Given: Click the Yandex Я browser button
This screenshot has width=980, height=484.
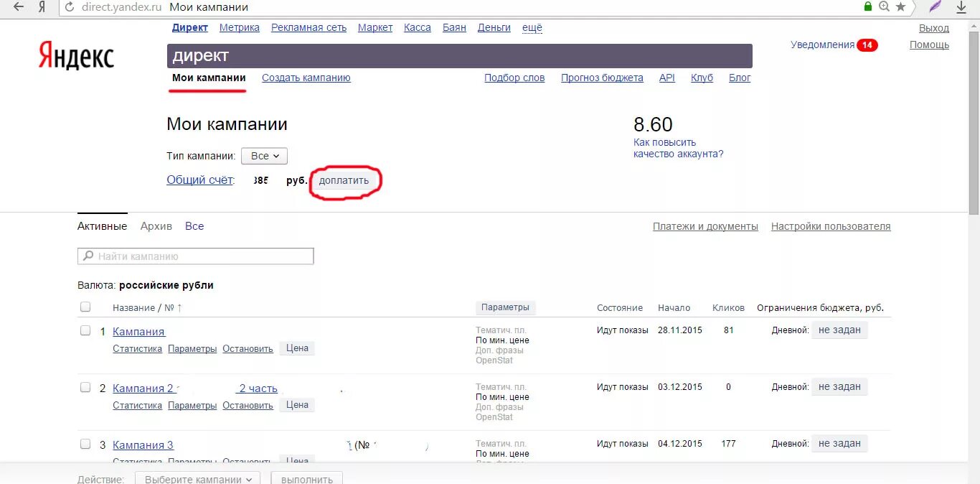Looking at the screenshot, I should click(42, 6).
